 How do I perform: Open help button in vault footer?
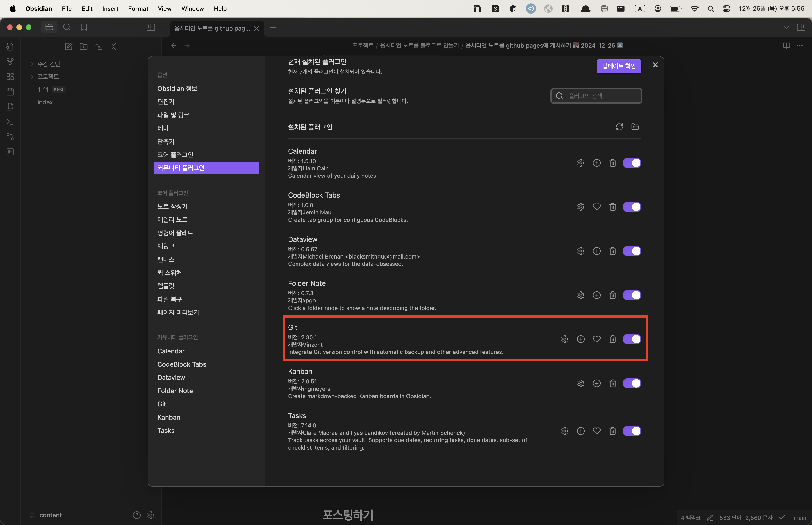137,515
